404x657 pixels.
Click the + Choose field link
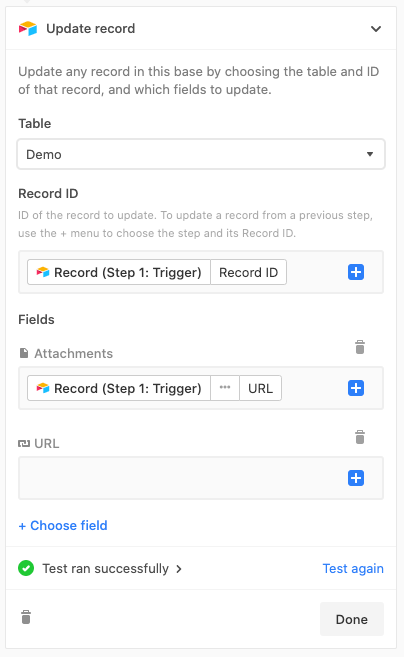[63, 525]
